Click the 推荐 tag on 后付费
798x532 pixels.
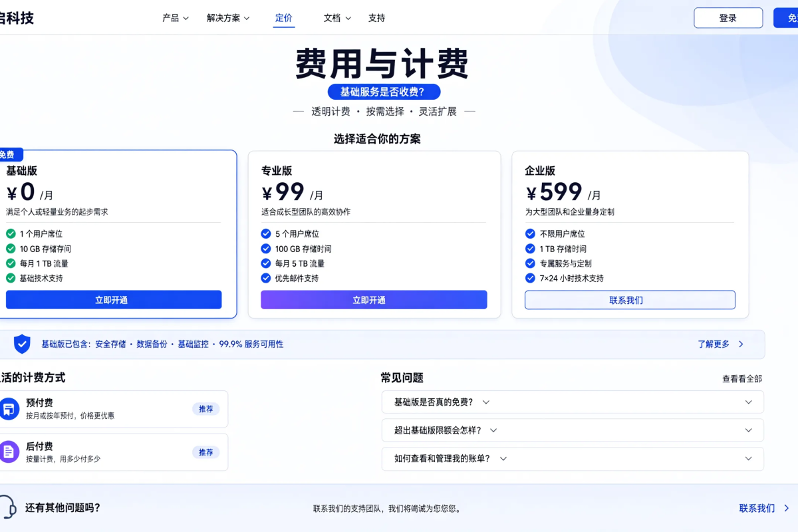(x=205, y=452)
